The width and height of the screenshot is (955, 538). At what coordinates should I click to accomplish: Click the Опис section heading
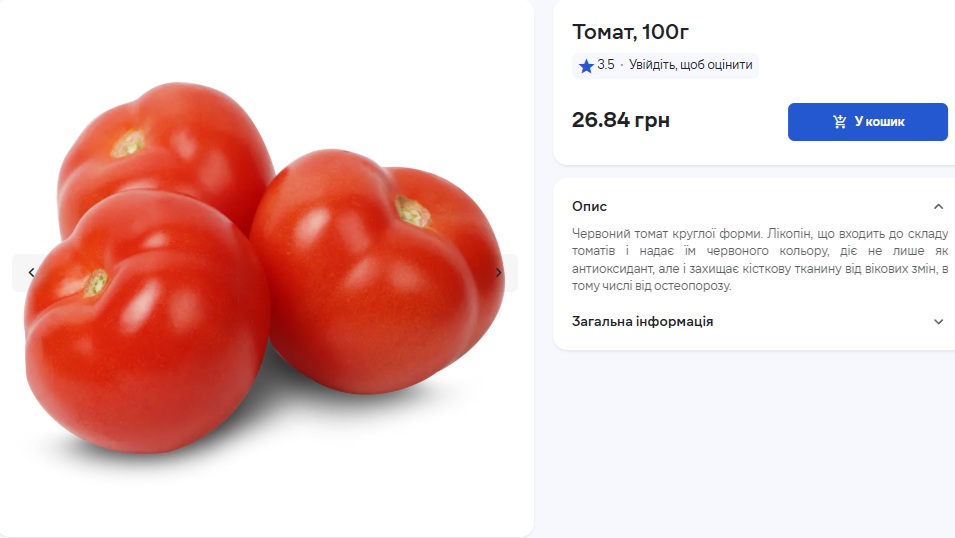pos(589,207)
